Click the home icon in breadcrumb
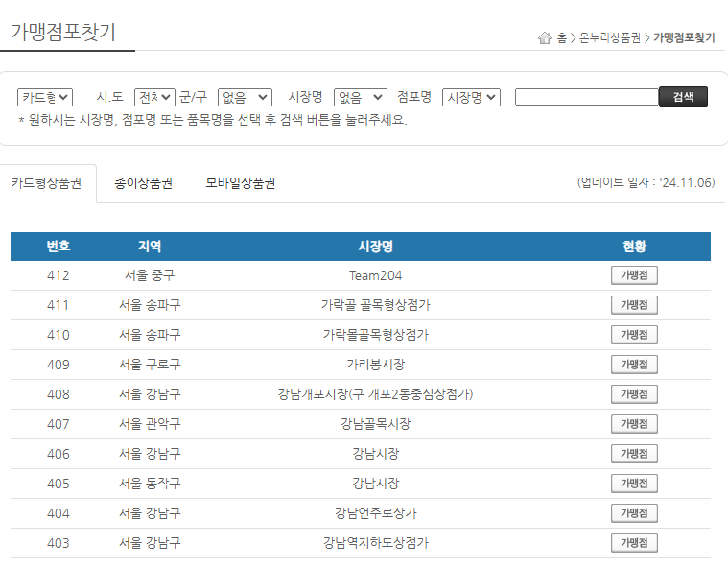This screenshot has width=728, height=568. point(544,37)
